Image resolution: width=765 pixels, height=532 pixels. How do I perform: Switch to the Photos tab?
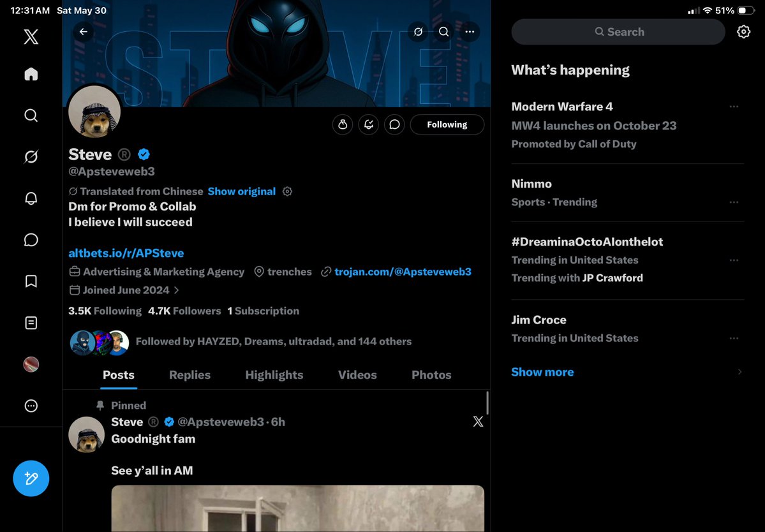[x=431, y=375]
